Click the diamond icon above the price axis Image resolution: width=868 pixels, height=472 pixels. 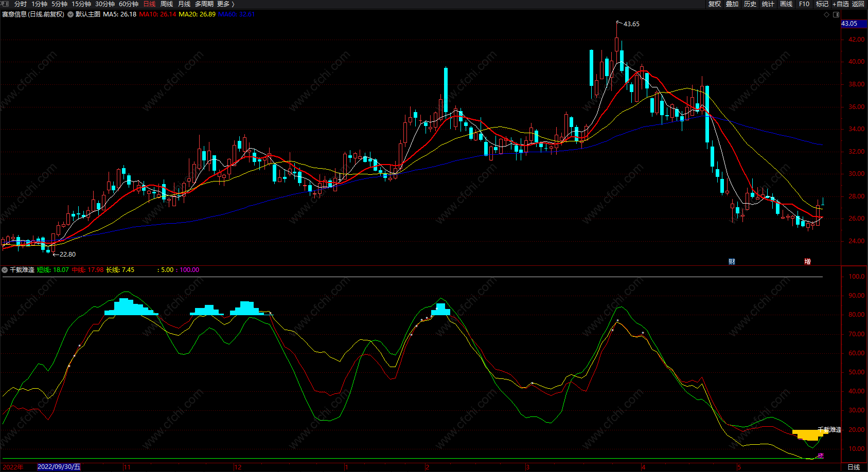pyautogui.click(x=827, y=15)
